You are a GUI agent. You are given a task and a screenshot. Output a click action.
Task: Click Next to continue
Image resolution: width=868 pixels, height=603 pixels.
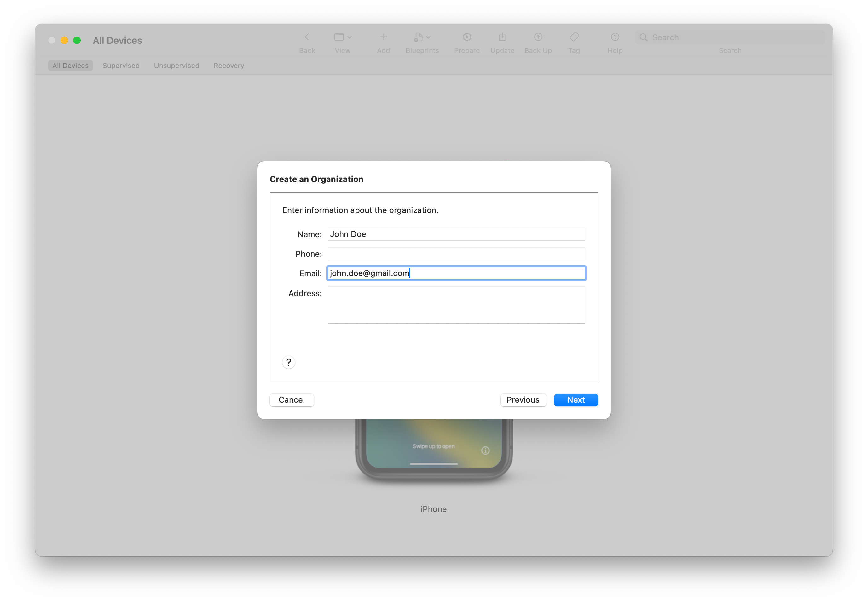(576, 400)
